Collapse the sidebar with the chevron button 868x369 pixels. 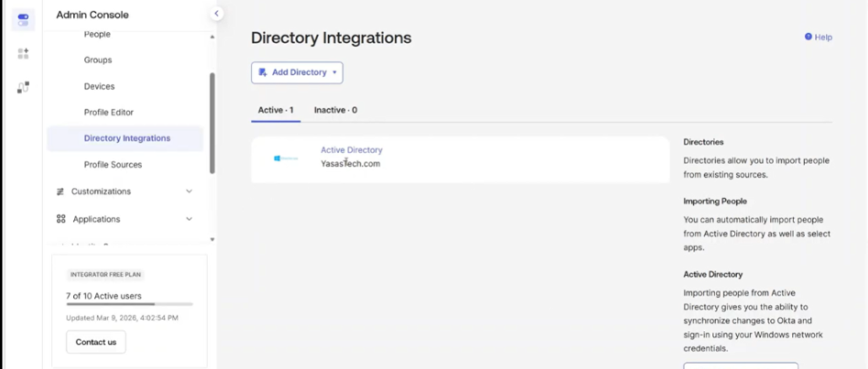pyautogui.click(x=217, y=14)
